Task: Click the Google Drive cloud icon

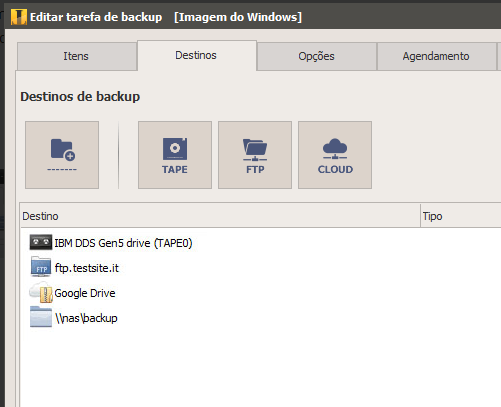Action: tap(41, 292)
